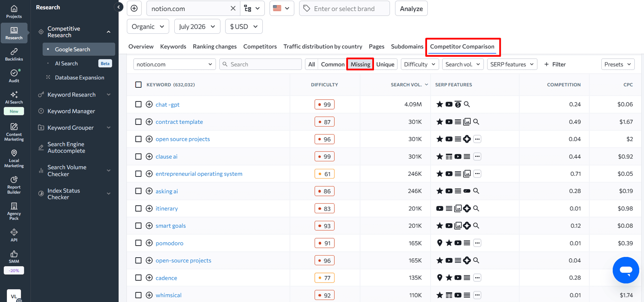This screenshot has width=644, height=302.
Task: Open the SERP features filter dropdown
Action: point(512,64)
